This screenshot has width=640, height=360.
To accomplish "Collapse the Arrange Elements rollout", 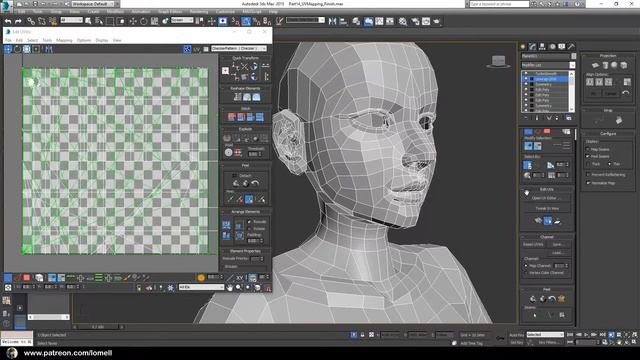I will tap(245, 212).
